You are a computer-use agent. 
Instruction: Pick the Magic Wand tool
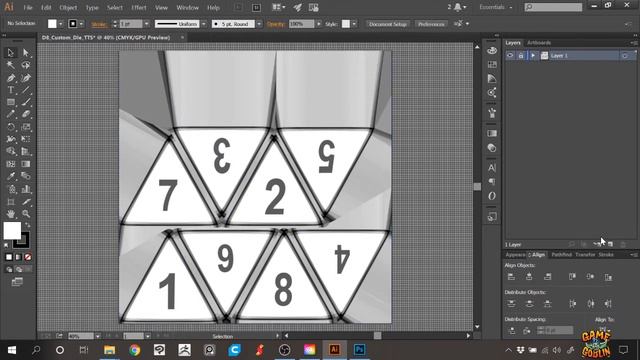tap(11, 65)
